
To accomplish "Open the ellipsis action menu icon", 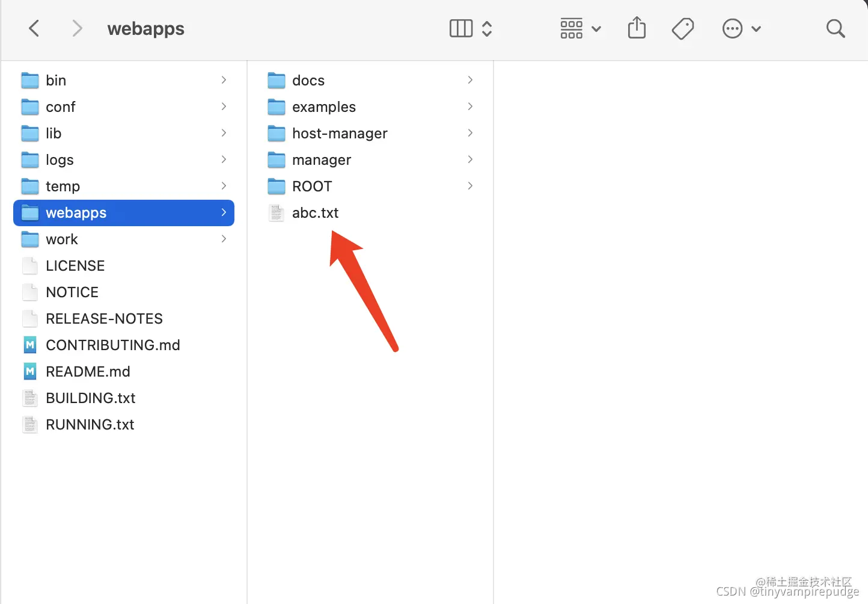I will pyautogui.click(x=732, y=28).
